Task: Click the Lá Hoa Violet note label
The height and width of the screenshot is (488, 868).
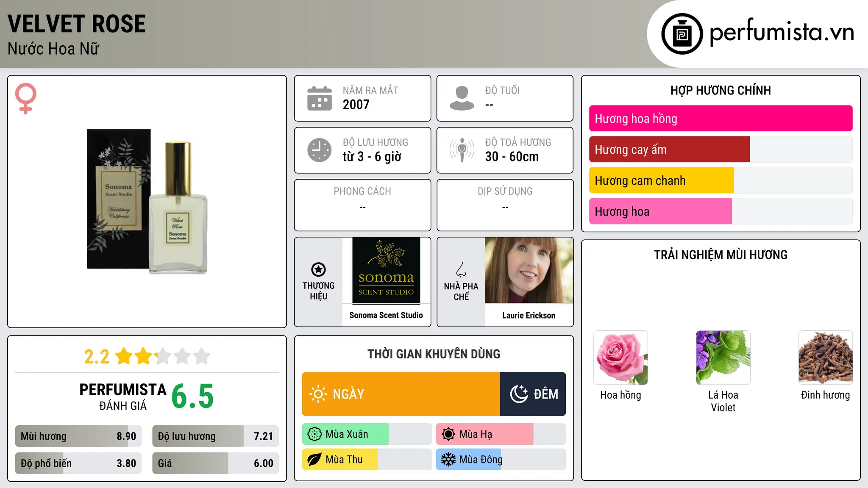Action: click(723, 401)
